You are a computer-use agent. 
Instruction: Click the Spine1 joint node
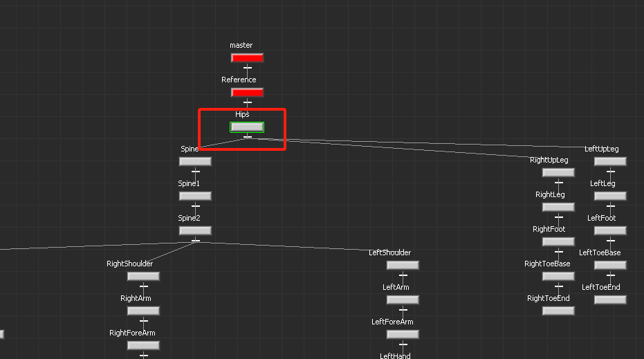click(195, 196)
